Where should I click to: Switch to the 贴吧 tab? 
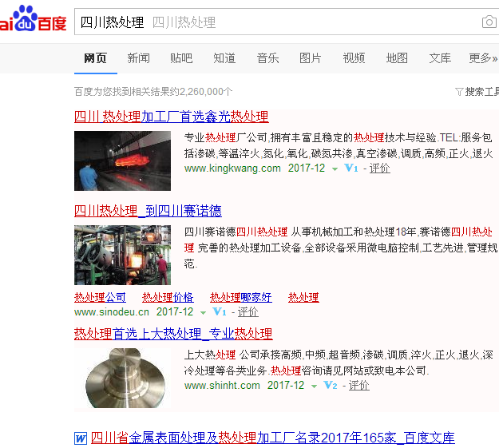181,58
